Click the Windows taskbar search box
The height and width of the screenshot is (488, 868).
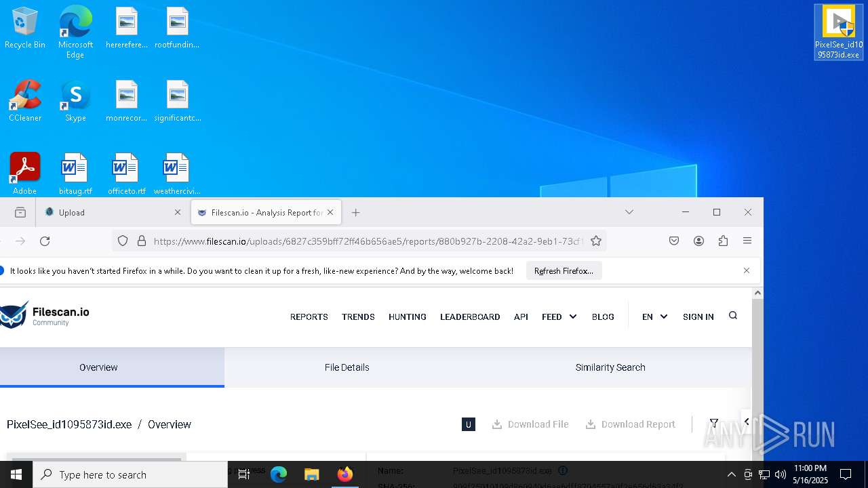pyautogui.click(x=130, y=474)
